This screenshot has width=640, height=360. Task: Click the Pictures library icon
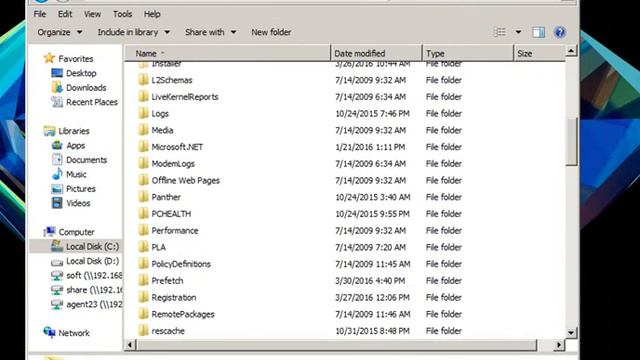57,189
